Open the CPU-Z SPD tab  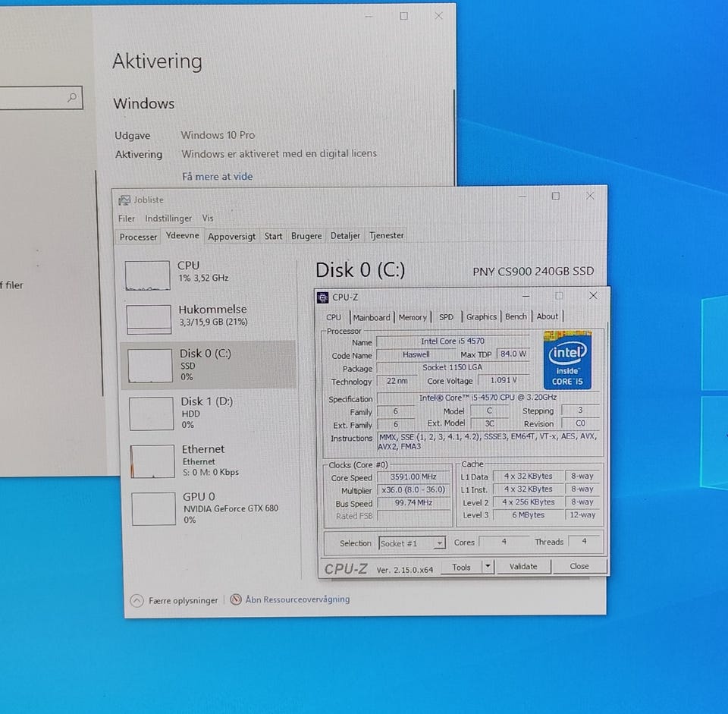(446, 317)
